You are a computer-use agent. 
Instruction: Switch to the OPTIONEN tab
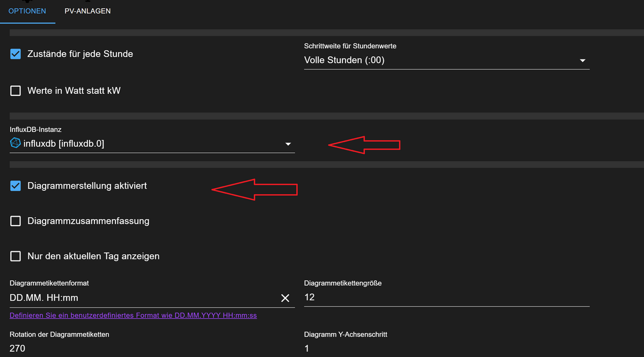click(x=27, y=11)
